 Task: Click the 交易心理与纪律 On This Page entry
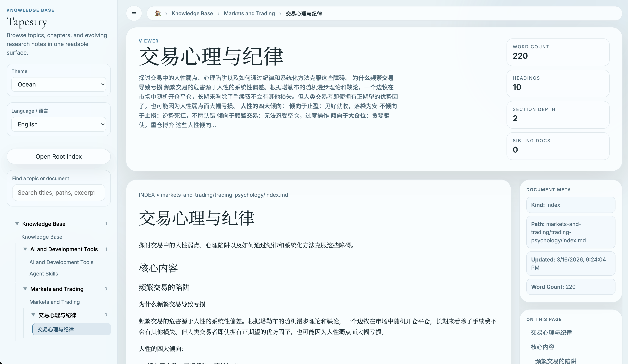pos(551,333)
